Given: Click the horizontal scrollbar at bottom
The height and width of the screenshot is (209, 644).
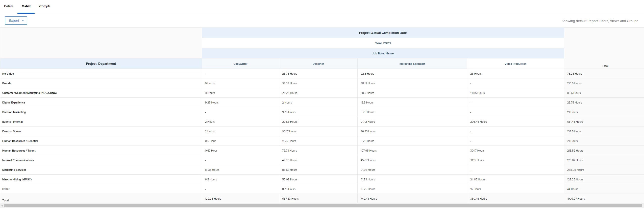Looking at the screenshot, I should pos(323,206).
